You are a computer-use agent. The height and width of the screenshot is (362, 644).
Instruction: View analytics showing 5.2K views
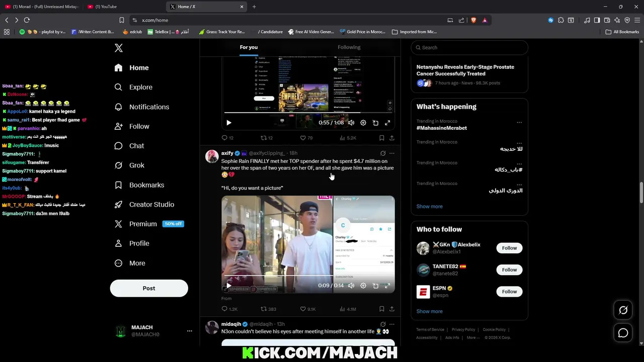pos(348,138)
